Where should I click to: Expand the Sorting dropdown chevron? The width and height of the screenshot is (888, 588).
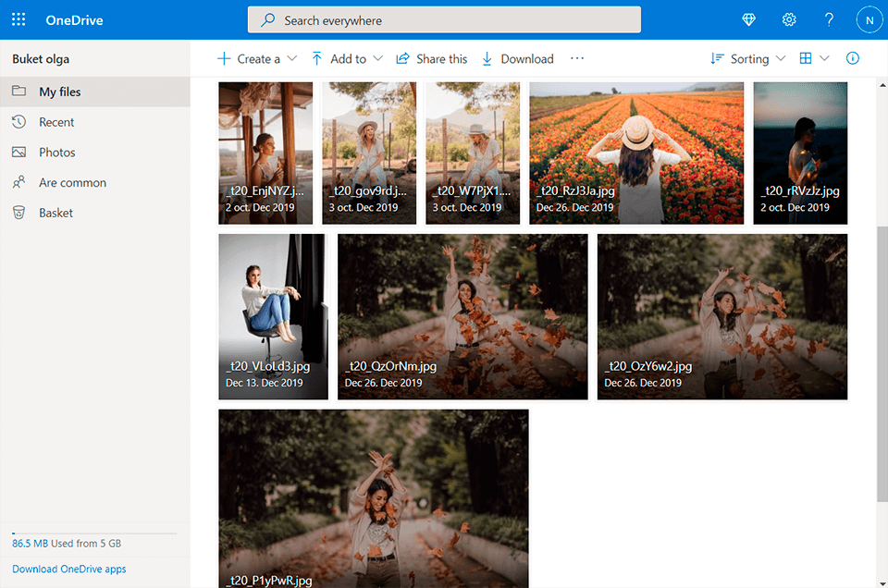click(x=781, y=58)
